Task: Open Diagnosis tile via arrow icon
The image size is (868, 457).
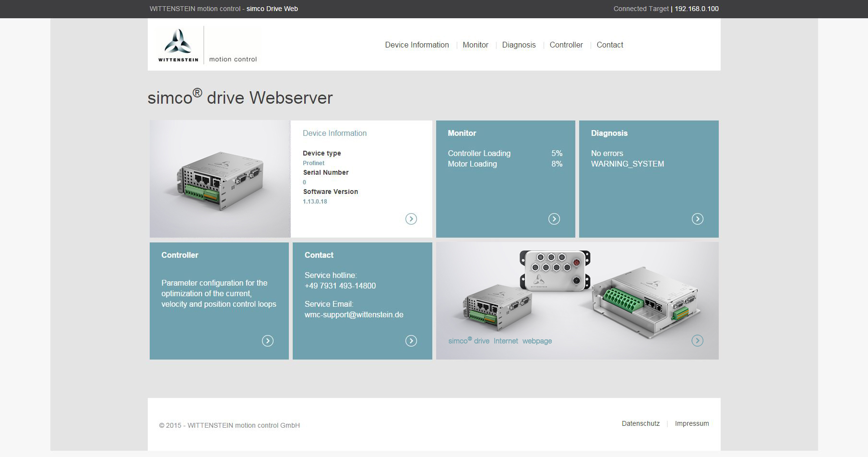Action: tap(697, 219)
